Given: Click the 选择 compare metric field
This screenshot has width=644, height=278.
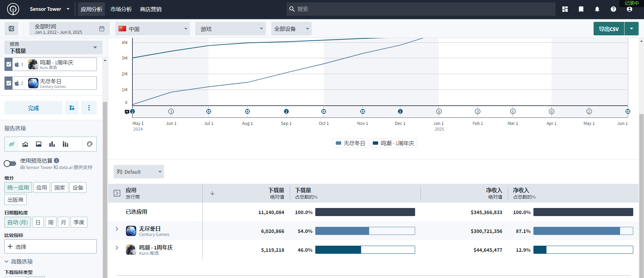Looking at the screenshot, I should pyautogui.click(x=50, y=246).
